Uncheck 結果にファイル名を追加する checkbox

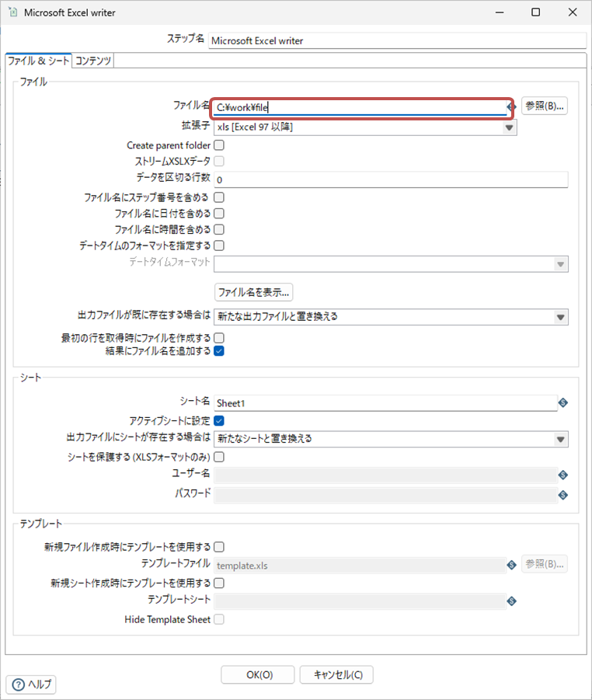click(219, 351)
